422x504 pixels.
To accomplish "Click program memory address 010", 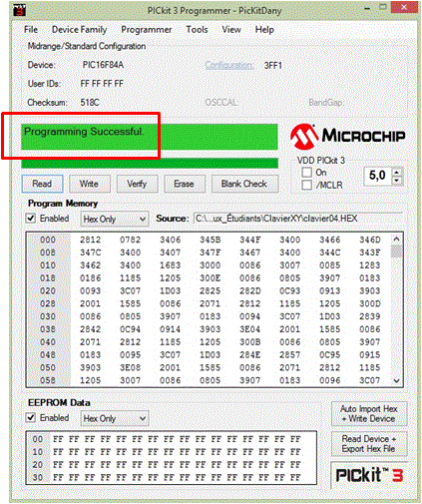I will click(x=48, y=265).
